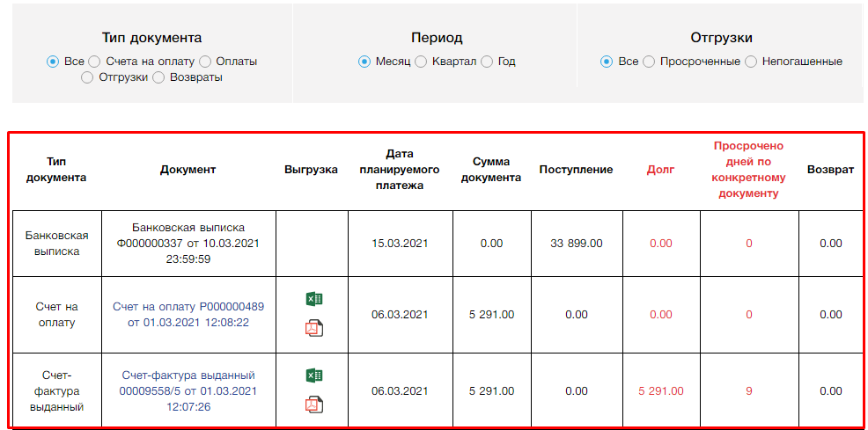Download PDF file for invoice P000000489

click(x=314, y=328)
